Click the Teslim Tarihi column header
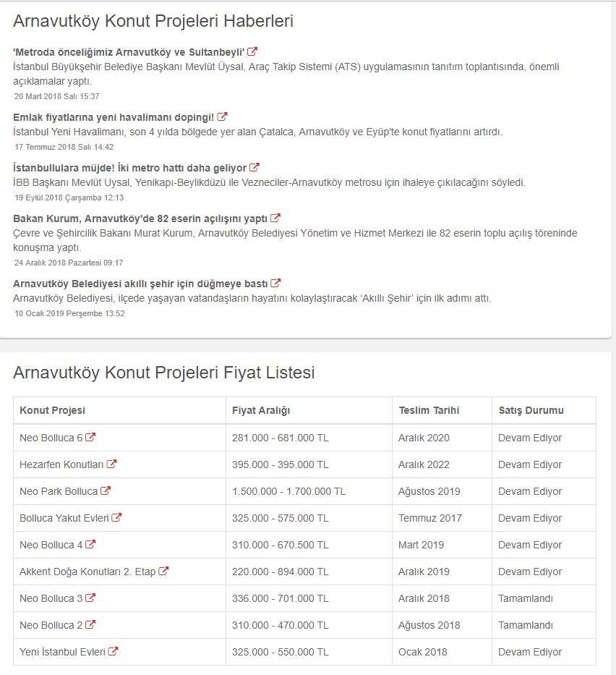616x675 pixels. coord(429,410)
